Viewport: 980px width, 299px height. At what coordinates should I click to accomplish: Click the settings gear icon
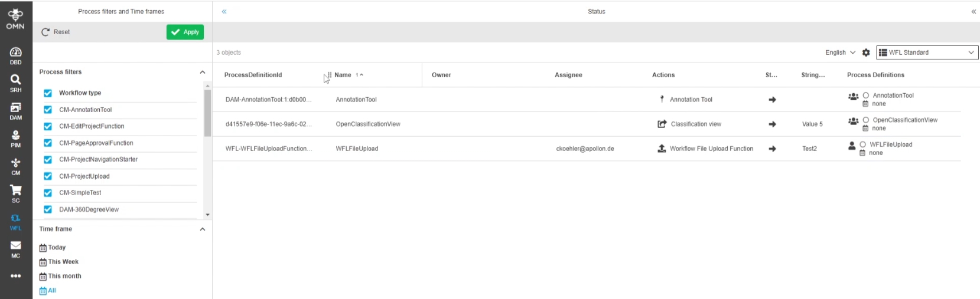coord(866,52)
